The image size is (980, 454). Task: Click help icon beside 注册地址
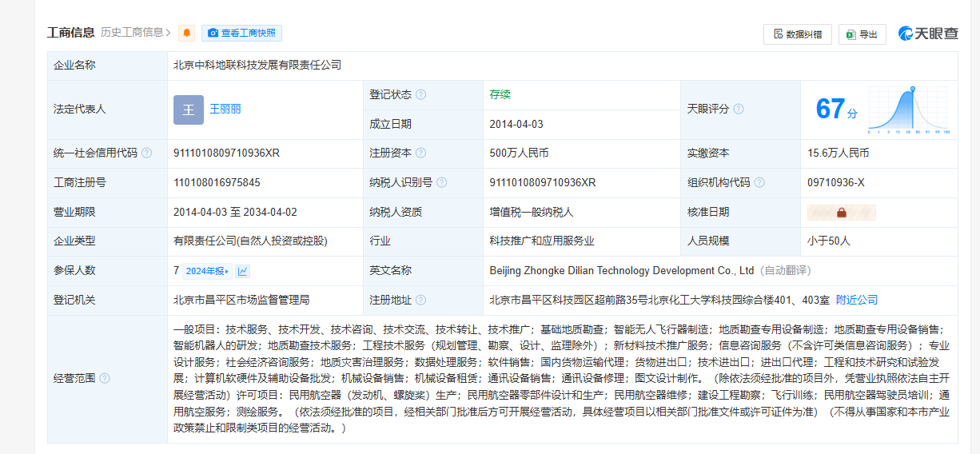[x=421, y=301]
